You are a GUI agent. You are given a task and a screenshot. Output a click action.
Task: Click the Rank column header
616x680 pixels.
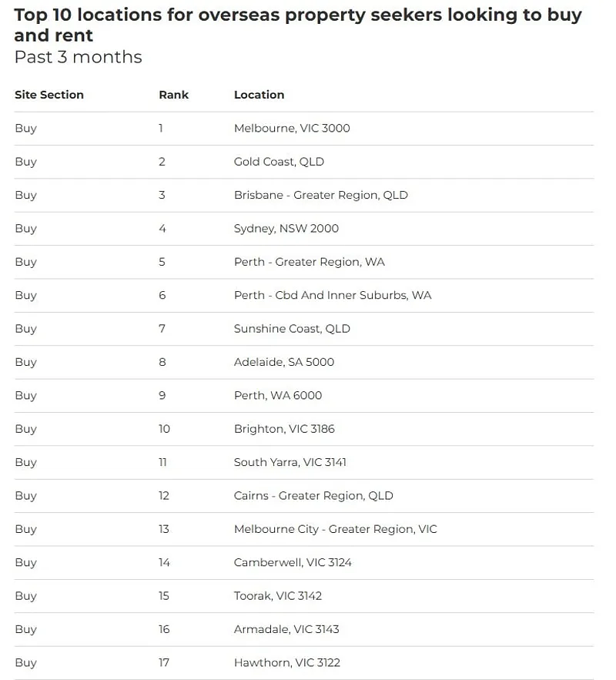[173, 95]
